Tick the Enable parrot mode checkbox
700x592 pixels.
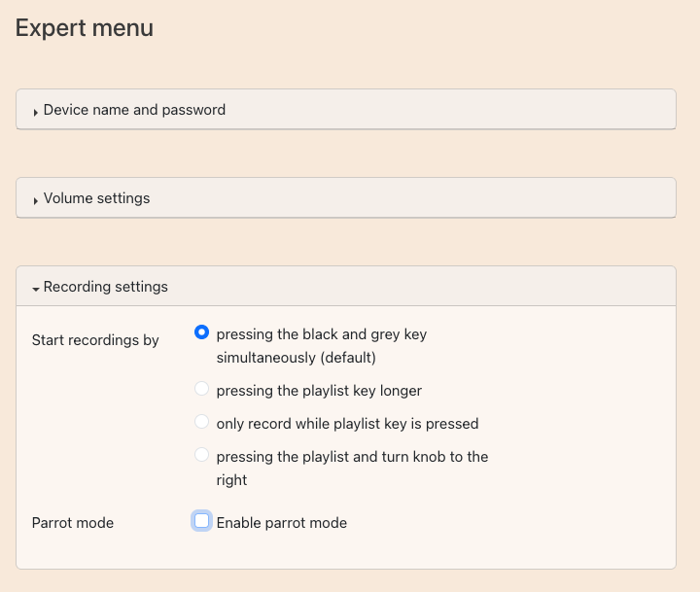(x=201, y=521)
